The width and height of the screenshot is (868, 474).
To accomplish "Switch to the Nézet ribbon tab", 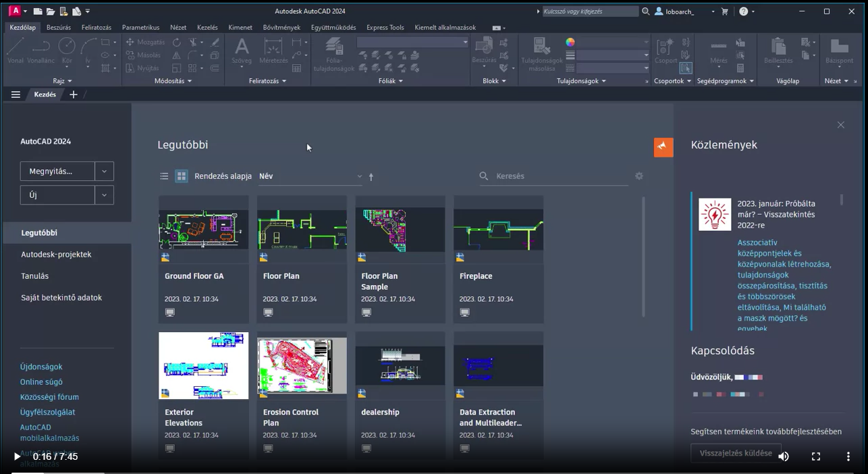I will coord(178,28).
